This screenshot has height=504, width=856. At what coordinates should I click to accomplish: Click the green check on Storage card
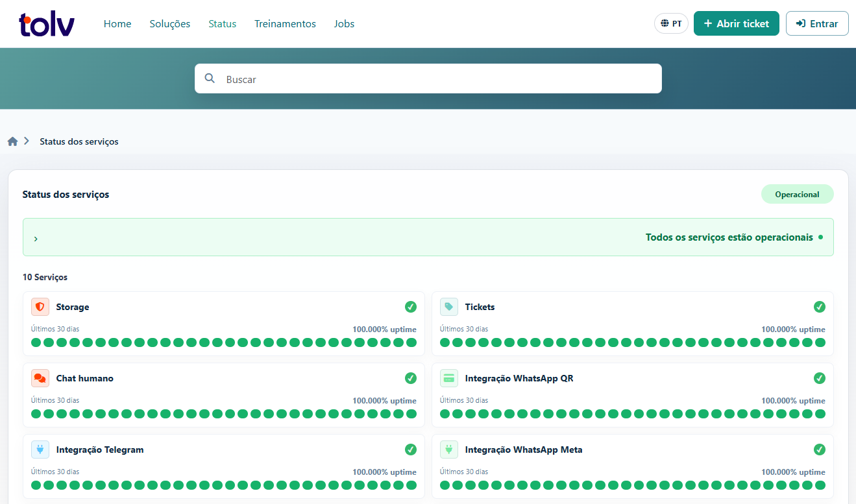pos(411,307)
